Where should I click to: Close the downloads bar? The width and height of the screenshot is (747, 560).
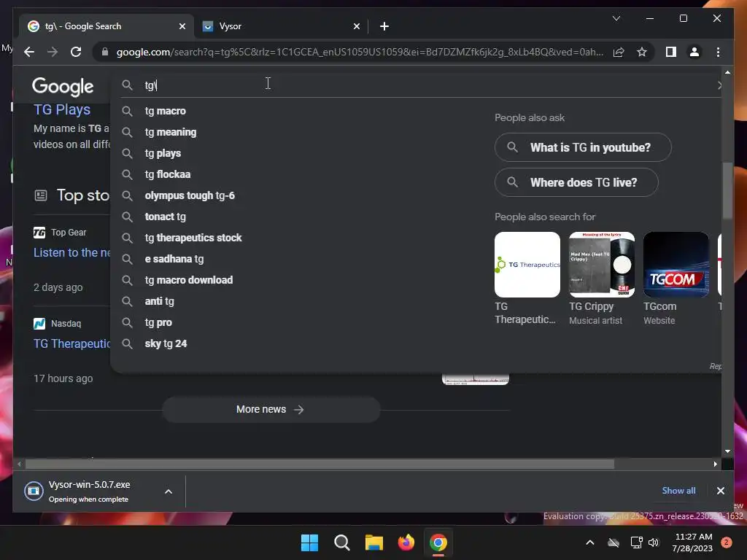[720, 491]
